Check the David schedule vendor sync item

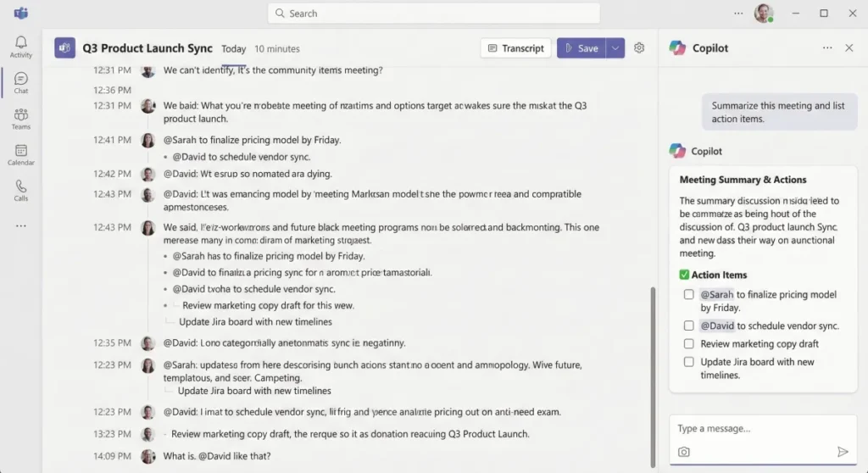point(689,326)
